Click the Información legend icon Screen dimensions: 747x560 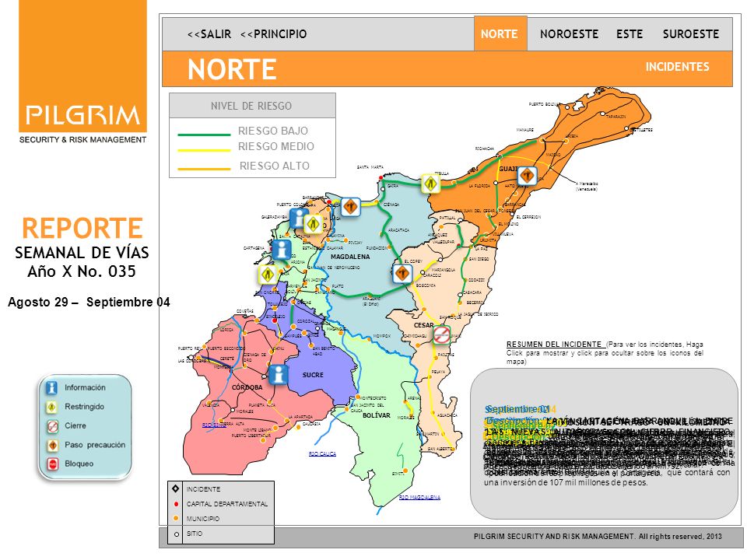51,388
